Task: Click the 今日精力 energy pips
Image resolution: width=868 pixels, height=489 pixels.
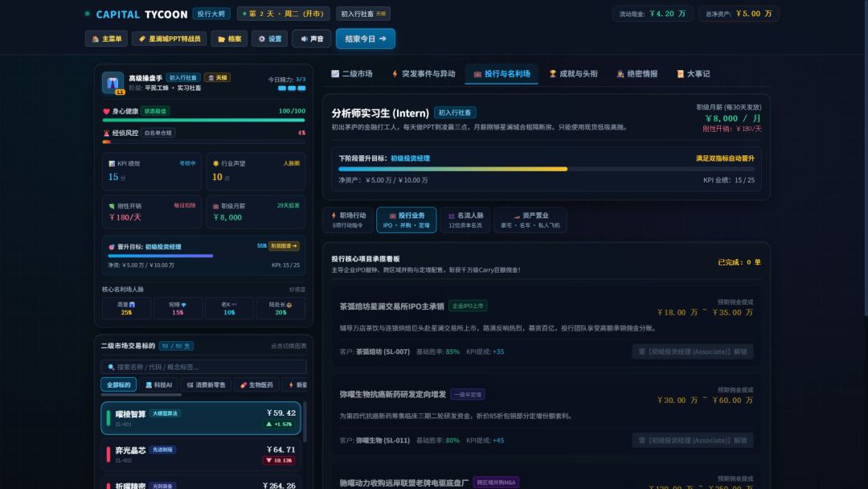Action: point(292,88)
